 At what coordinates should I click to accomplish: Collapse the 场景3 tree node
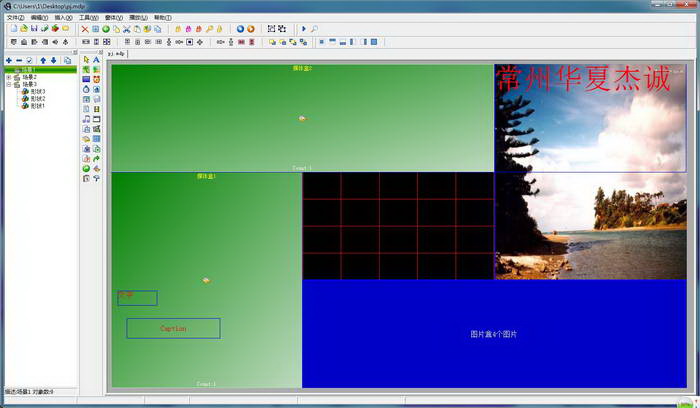9,84
